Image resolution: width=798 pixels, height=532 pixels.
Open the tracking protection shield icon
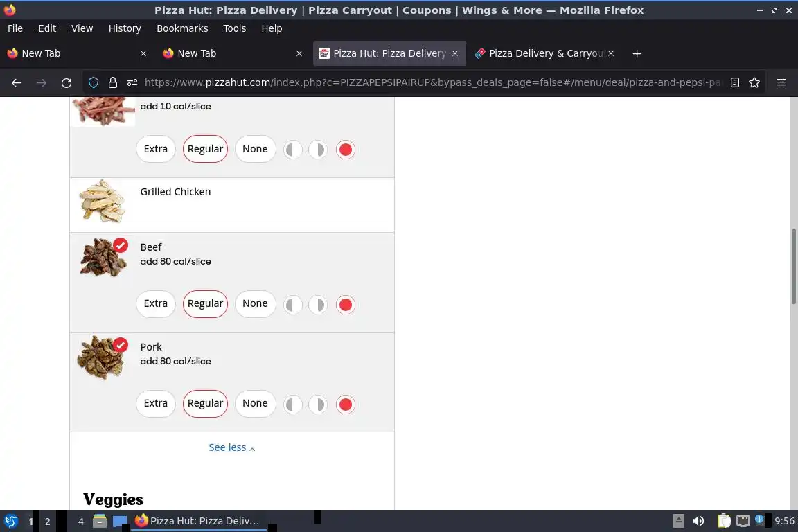point(94,82)
